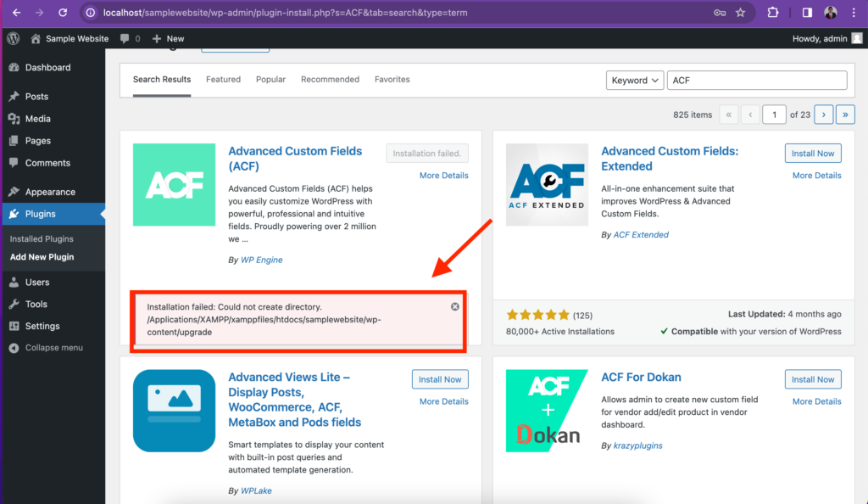The width and height of the screenshot is (868, 504).
Task: Open browser extensions puzzle icon
Action: pyautogui.click(x=773, y=12)
